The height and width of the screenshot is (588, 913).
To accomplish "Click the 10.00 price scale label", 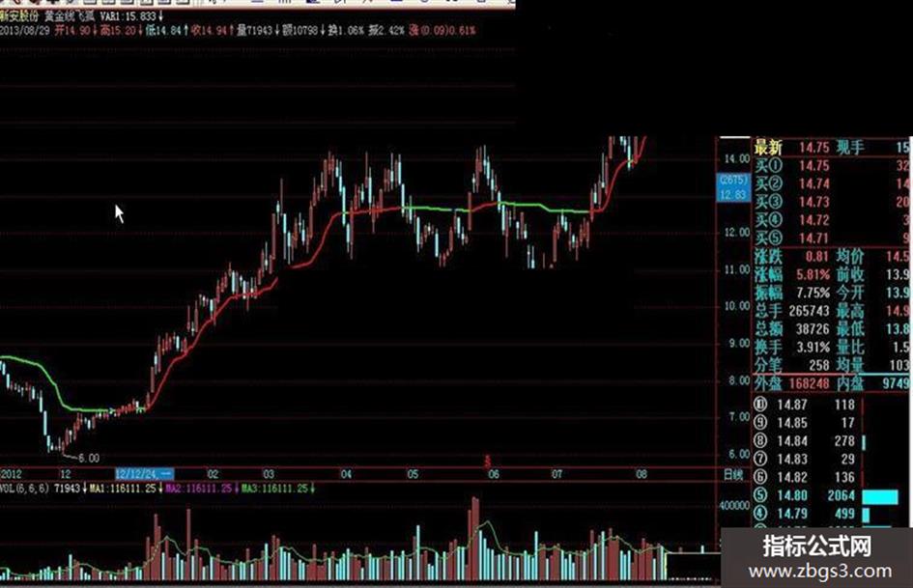I will [x=736, y=306].
